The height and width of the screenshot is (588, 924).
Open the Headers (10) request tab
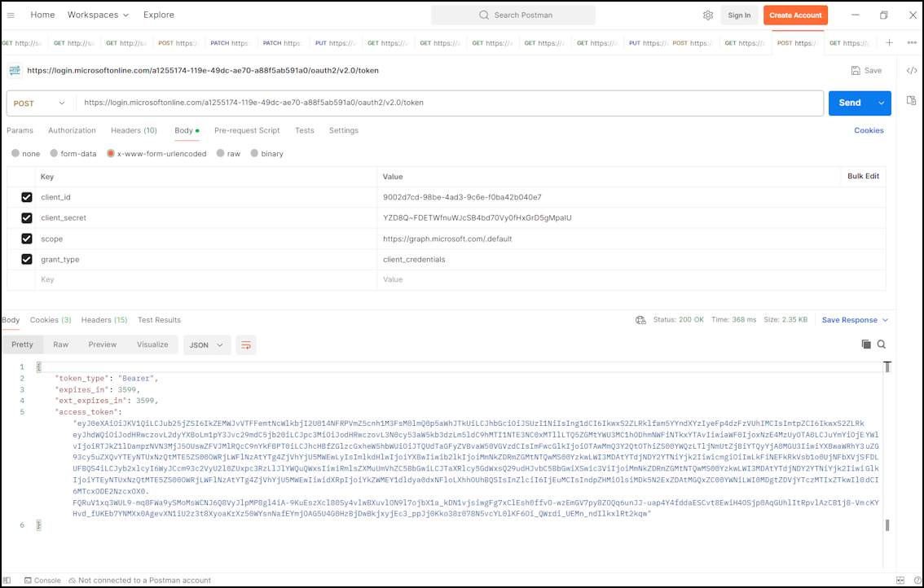(x=134, y=130)
